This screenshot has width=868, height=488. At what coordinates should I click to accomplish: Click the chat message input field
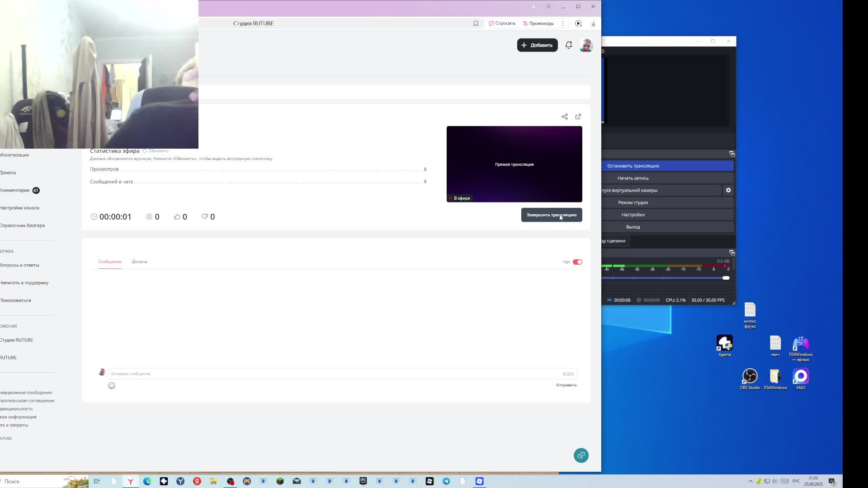(335, 374)
